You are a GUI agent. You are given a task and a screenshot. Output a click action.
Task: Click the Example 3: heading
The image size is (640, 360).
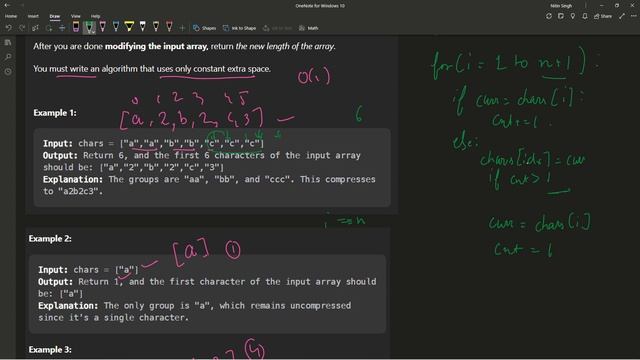point(50,349)
